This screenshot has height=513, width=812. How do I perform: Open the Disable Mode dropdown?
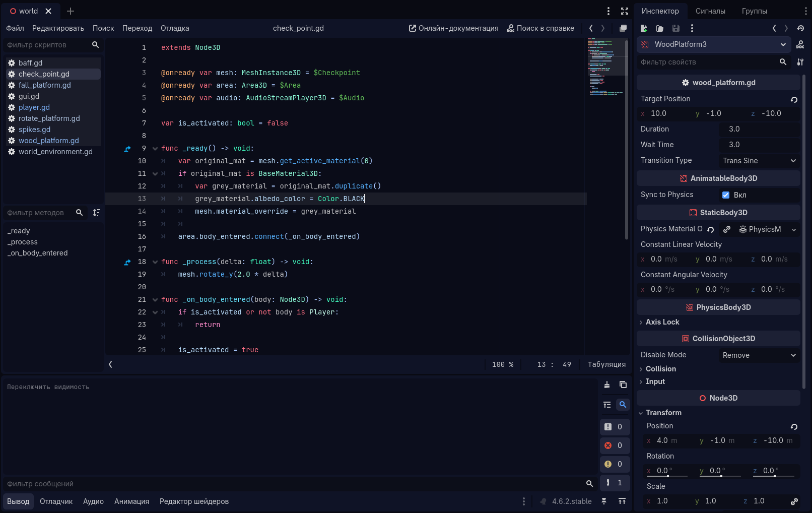(x=760, y=355)
